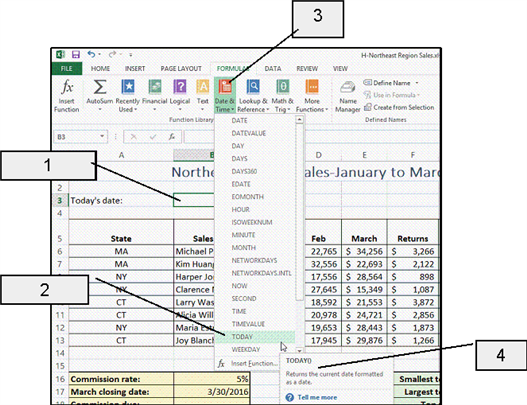Switch to the PAGE LAYOUT tab

[x=181, y=69]
